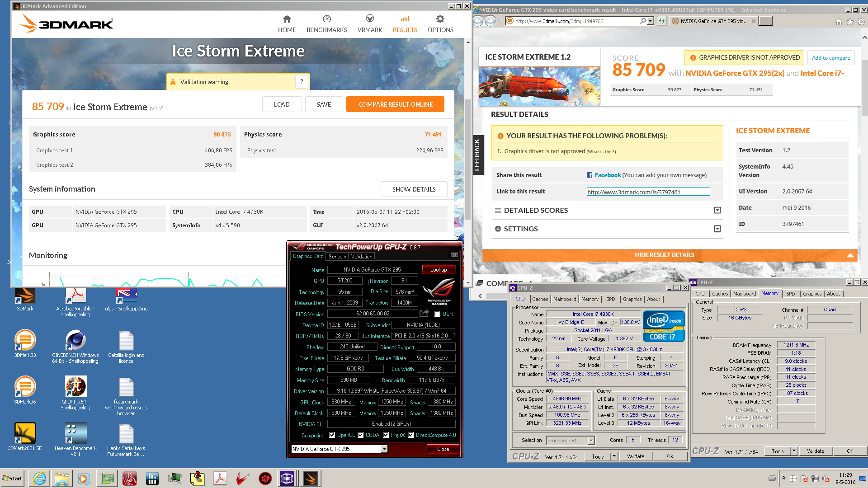Open the SPD tab in the CPU-Z Memory window

[790, 294]
